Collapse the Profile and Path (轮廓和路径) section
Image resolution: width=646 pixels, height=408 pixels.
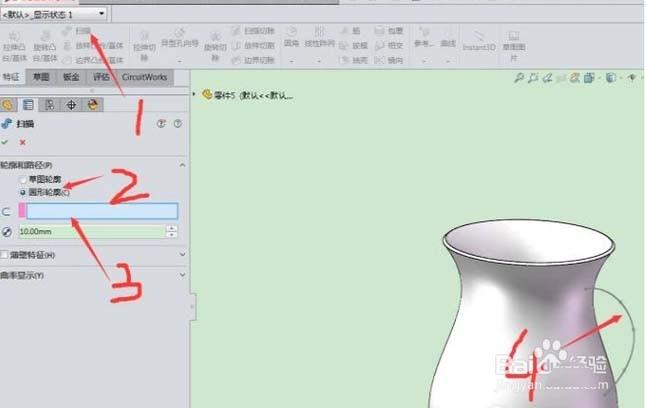coord(183,165)
